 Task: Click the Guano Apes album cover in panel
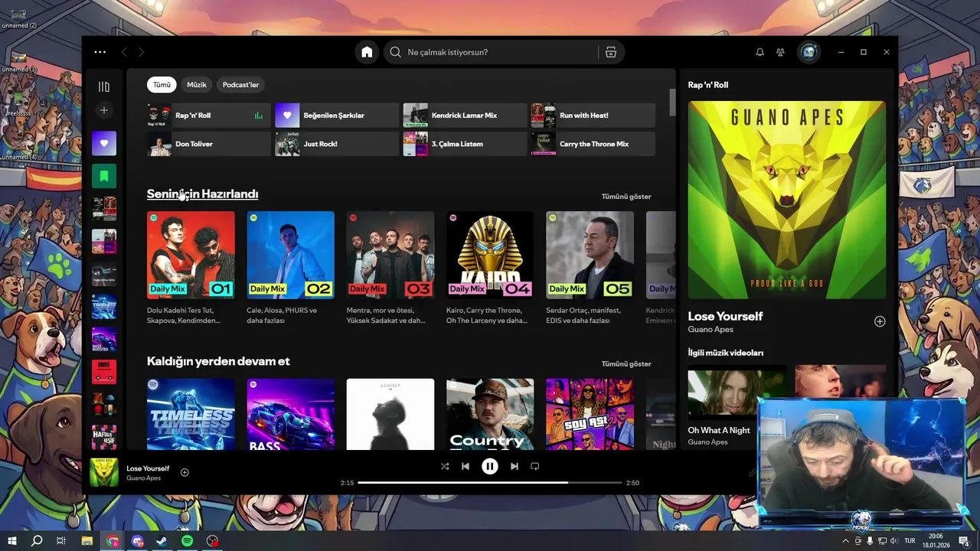(x=787, y=200)
